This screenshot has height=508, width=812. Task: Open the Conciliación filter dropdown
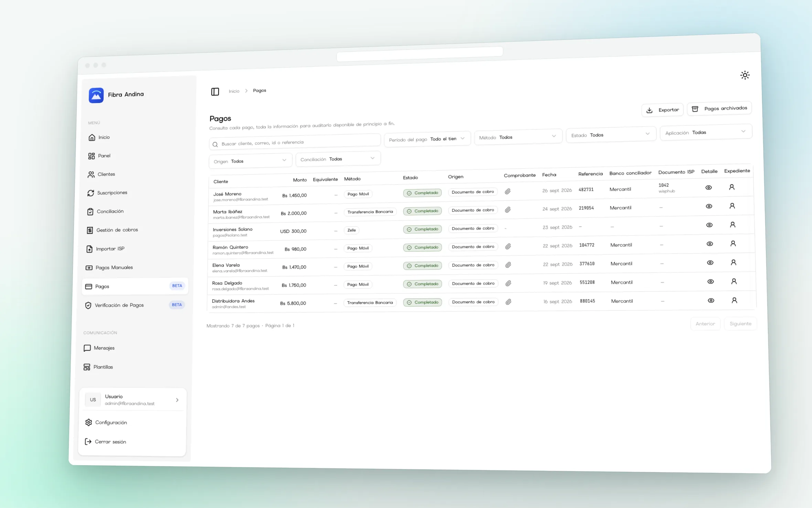[338, 159]
